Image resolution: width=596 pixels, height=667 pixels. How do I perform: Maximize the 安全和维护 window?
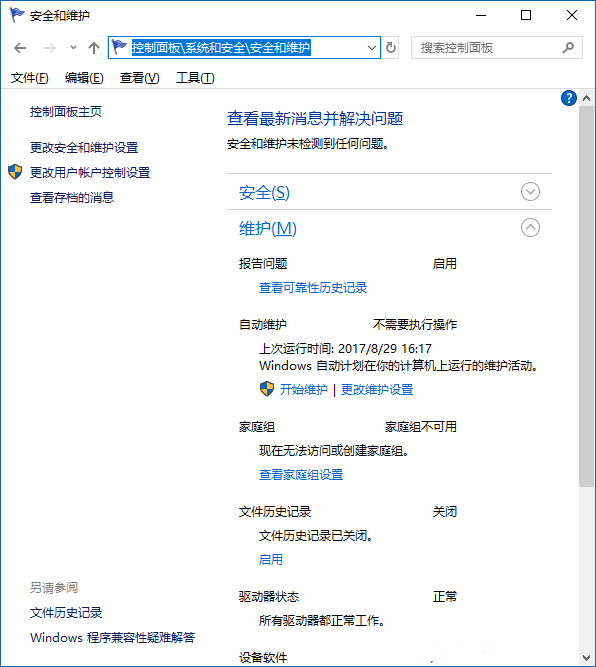pyautogui.click(x=526, y=15)
